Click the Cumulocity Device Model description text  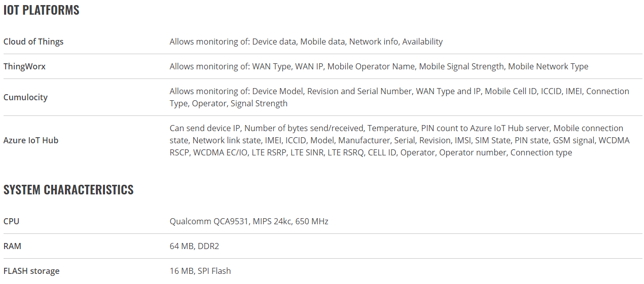click(400, 97)
